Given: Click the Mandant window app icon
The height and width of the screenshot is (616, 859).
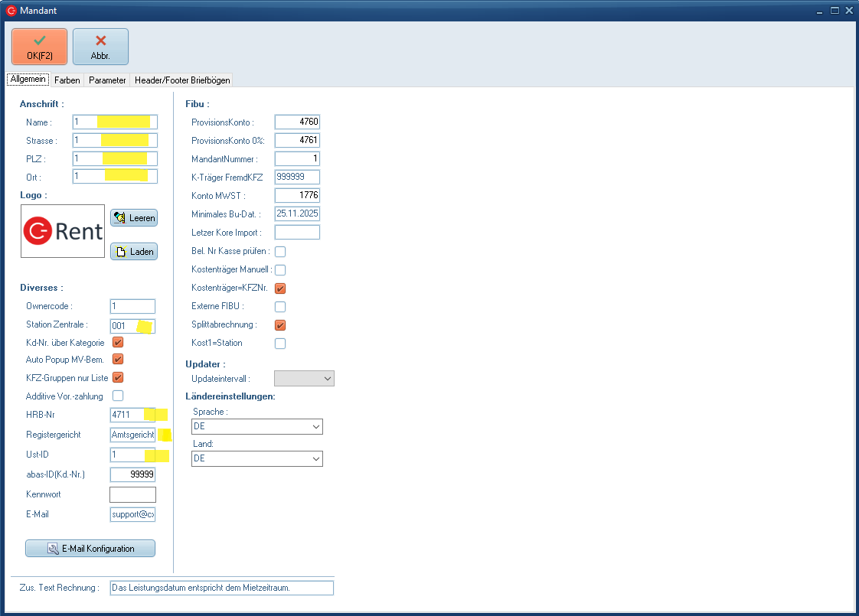Looking at the screenshot, I should pos(11,11).
